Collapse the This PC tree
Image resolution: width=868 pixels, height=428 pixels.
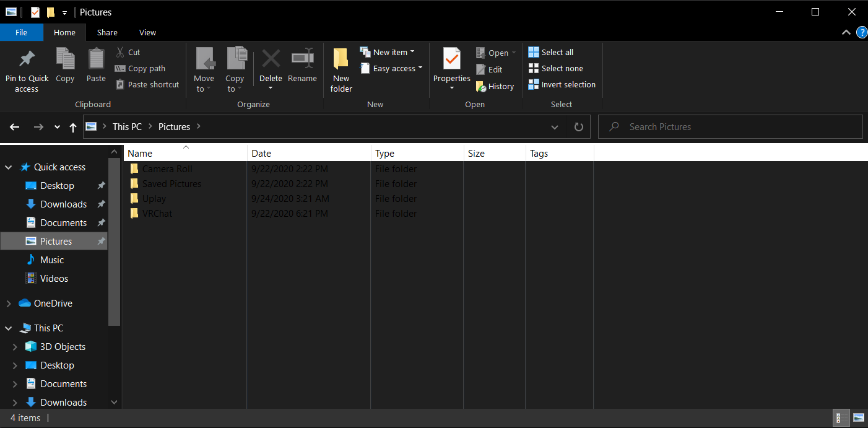coord(9,328)
